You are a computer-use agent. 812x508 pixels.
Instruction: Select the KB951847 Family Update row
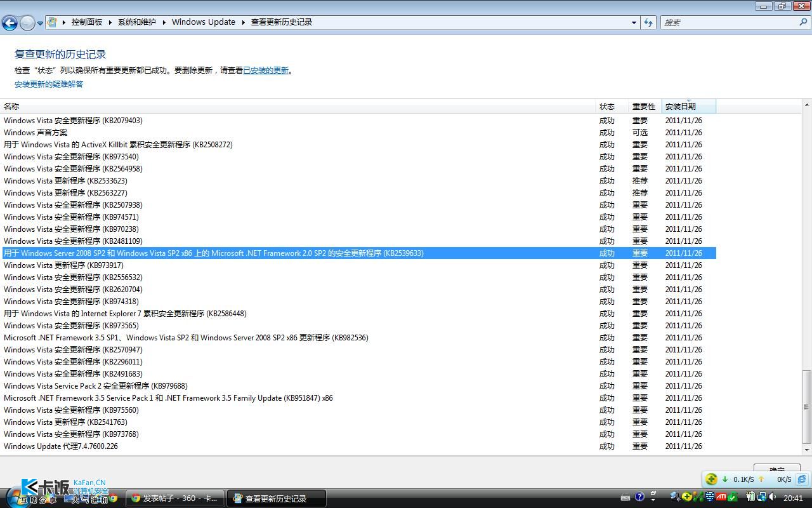point(358,398)
